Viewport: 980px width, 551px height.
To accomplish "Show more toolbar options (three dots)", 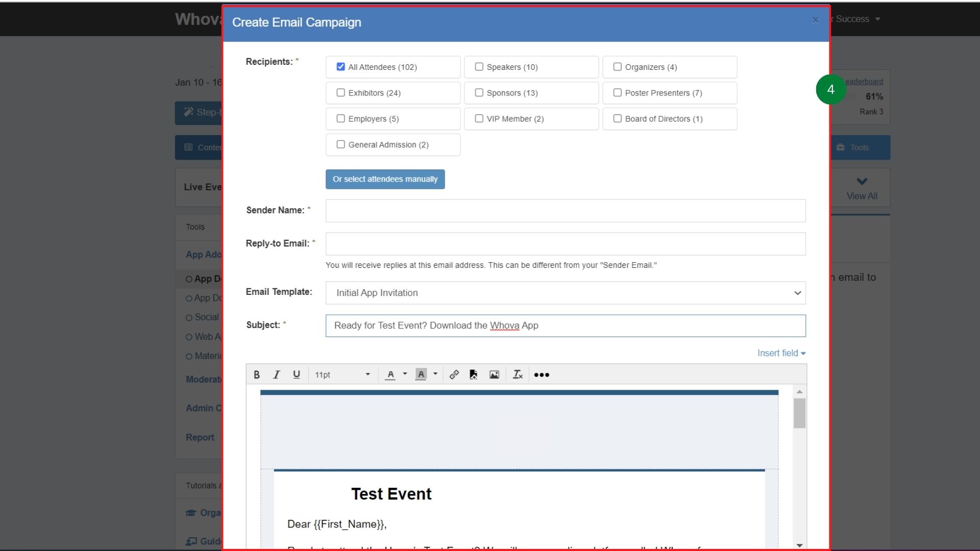I will click(542, 374).
